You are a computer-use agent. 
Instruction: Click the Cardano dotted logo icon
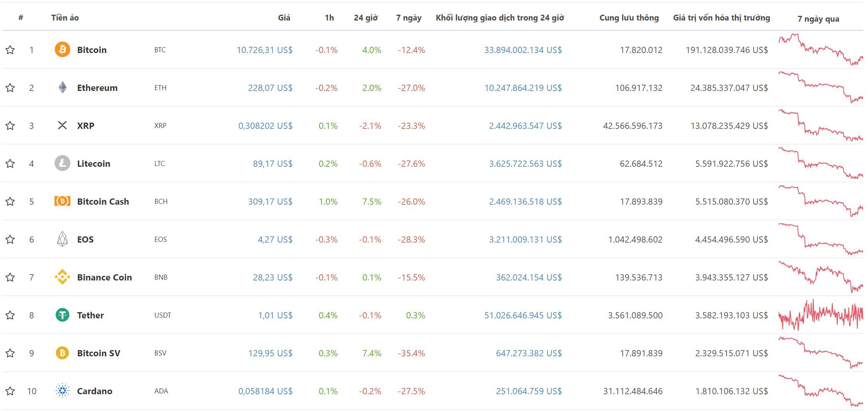[x=62, y=391]
